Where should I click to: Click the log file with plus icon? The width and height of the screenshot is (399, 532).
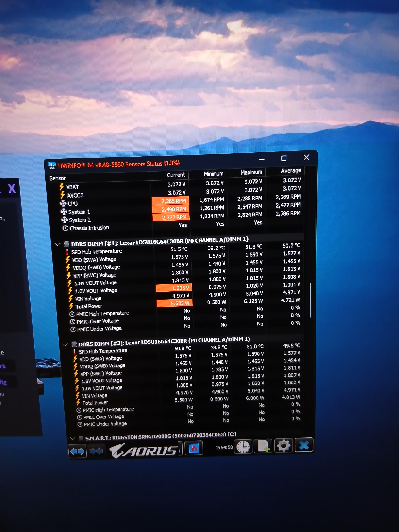[x=263, y=446]
